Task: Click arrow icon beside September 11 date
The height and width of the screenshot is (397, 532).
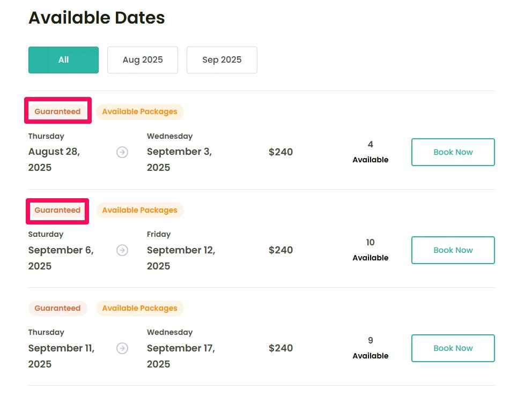Action: (122, 348)
